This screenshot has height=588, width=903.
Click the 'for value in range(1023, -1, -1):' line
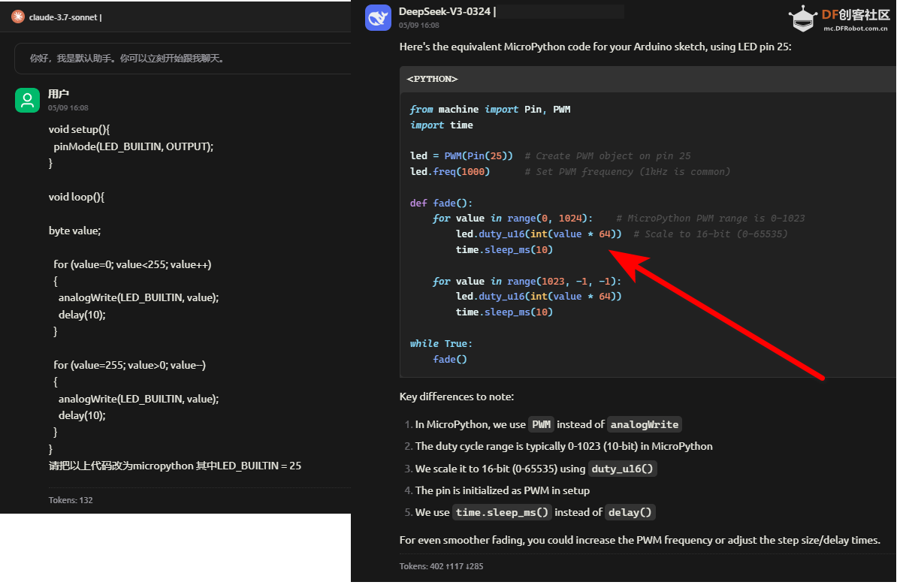tap(527, 281)
